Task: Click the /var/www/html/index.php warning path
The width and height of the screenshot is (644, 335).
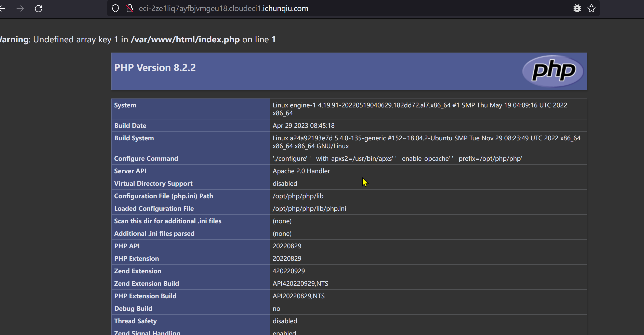Action: click(185, 40)
